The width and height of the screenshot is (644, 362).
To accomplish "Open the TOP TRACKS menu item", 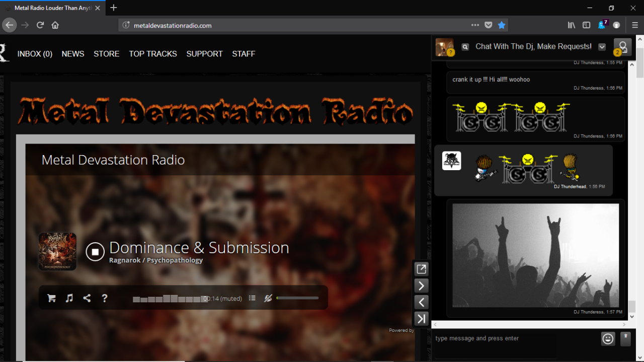I will click(x=153, y=54).
